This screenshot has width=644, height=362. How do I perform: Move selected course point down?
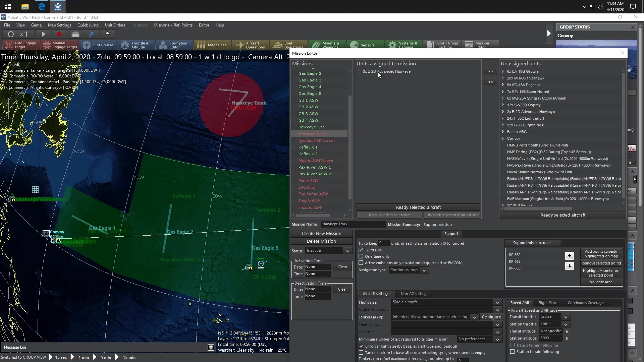click(x=570, y=266)
